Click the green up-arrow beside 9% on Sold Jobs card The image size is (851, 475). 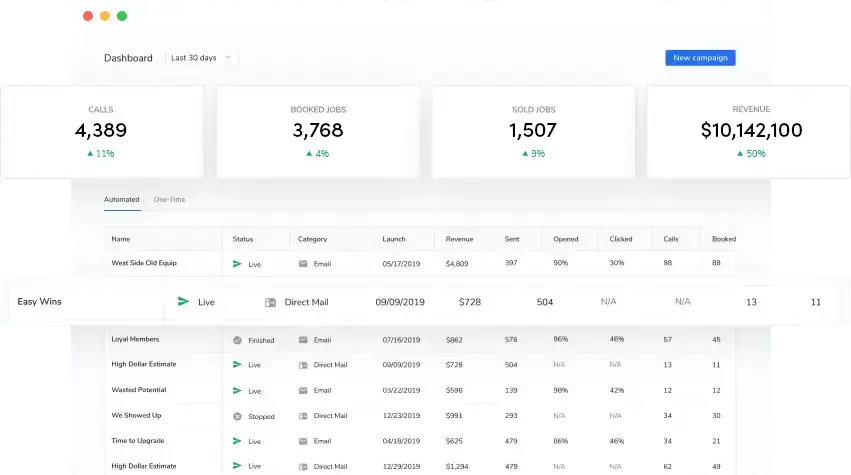click(525, 154)
